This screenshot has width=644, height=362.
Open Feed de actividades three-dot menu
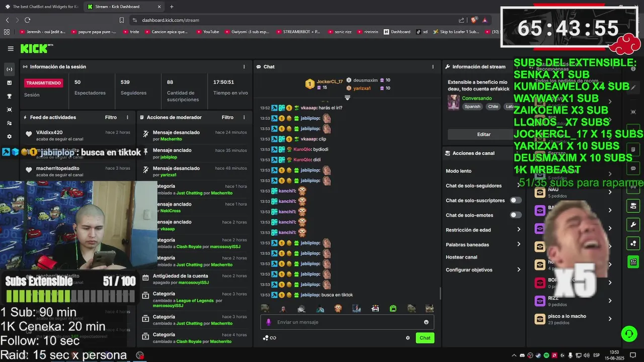127,117
